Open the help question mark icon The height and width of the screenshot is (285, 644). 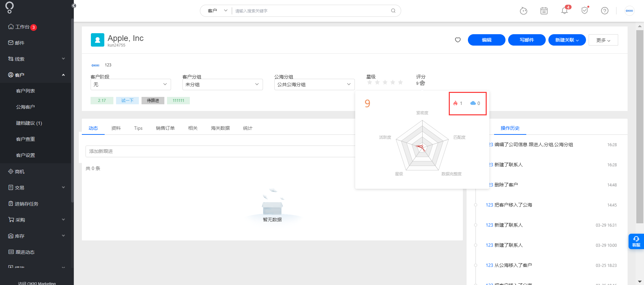(605, 11)
